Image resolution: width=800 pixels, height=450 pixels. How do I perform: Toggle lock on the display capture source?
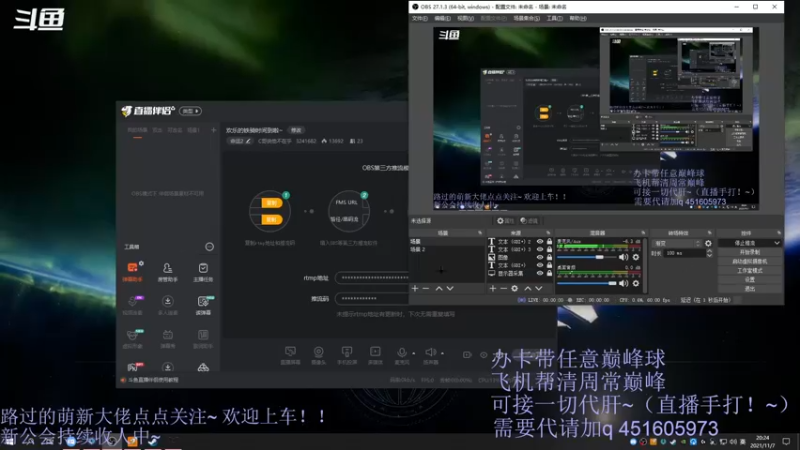tap(549, 273)
